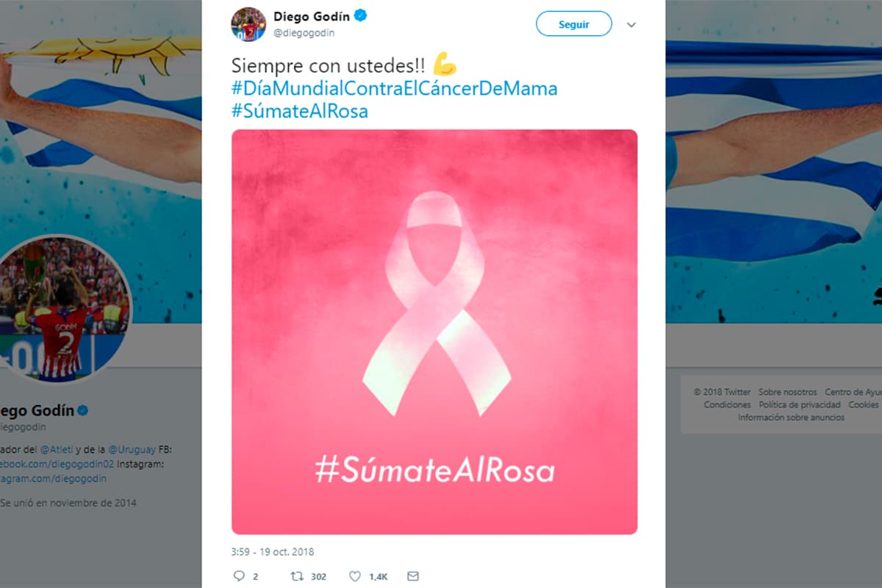
Task: Open Política de privacidad footer link
Action: (800, 405)
